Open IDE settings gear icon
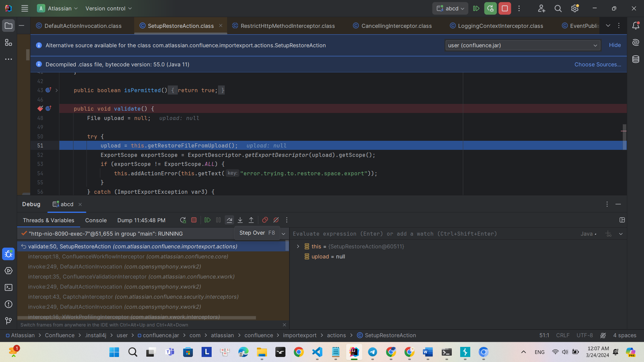Screen dimensions: 644x362 click(x=575, y=8)
